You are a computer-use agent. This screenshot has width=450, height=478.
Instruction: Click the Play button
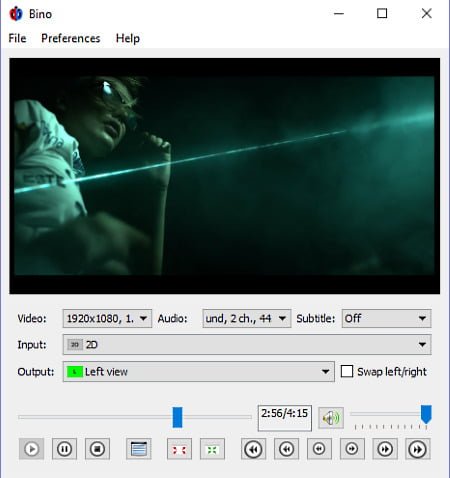(x=31, y=449)
